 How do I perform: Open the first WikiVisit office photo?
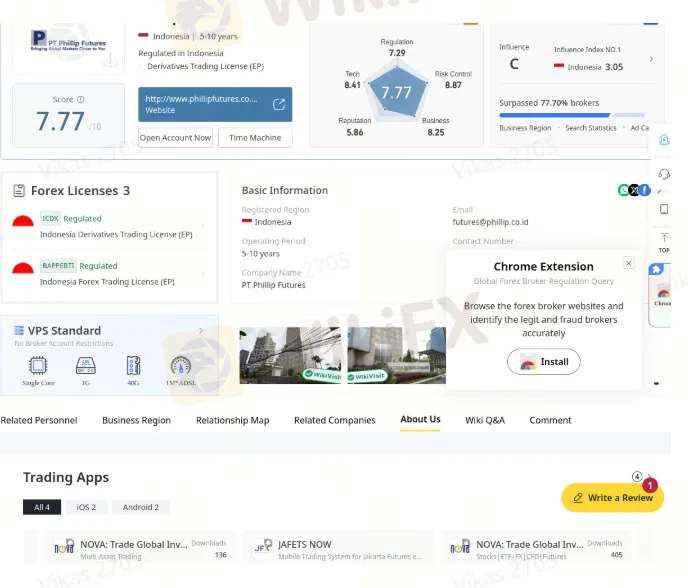click(x=290, y=355)
